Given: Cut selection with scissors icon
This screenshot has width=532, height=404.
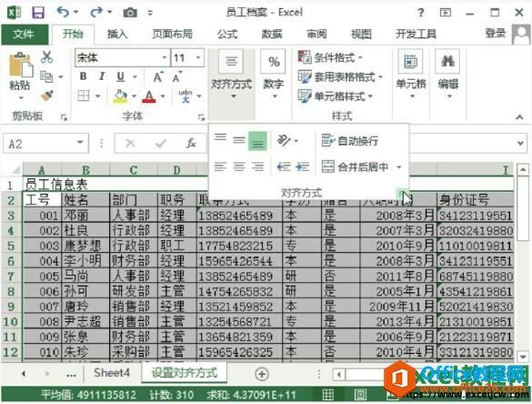Looking at the screenshot, I should coord(46,57).
